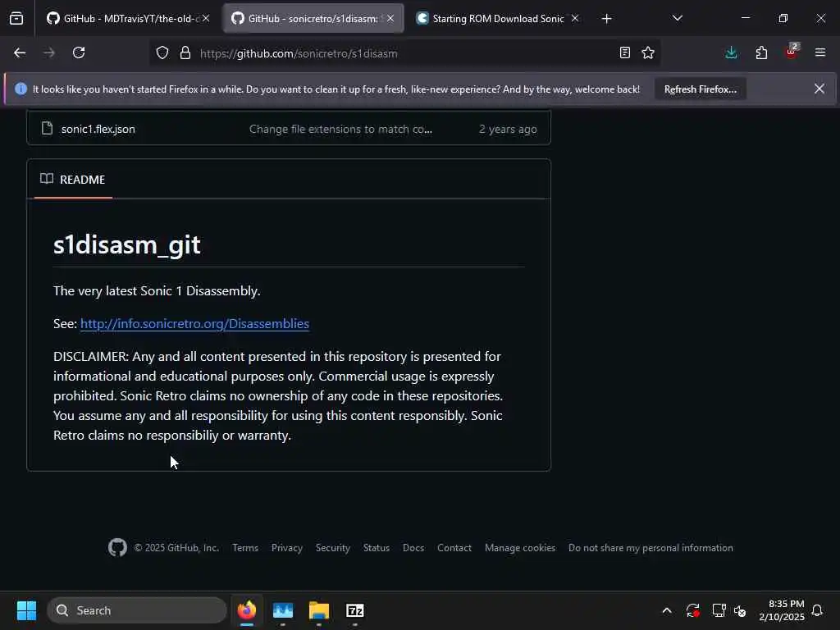This screenshot has height=630, width=840.
Task: Toggle reader view icon in address bar
Action: (x=624, y=53)
